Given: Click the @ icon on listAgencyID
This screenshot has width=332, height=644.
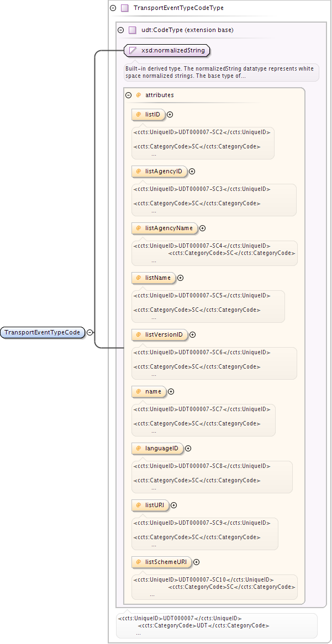Looking at the screenshot, I should coord(139,171).
